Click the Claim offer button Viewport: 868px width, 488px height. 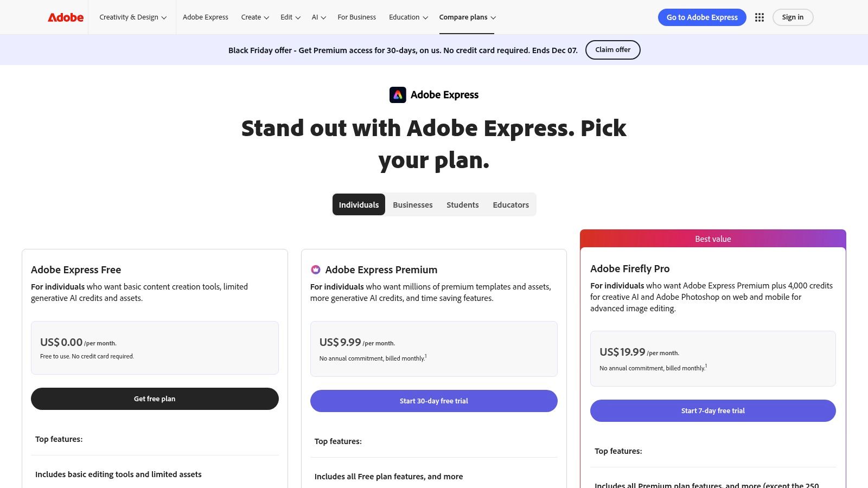click(613, 49)
